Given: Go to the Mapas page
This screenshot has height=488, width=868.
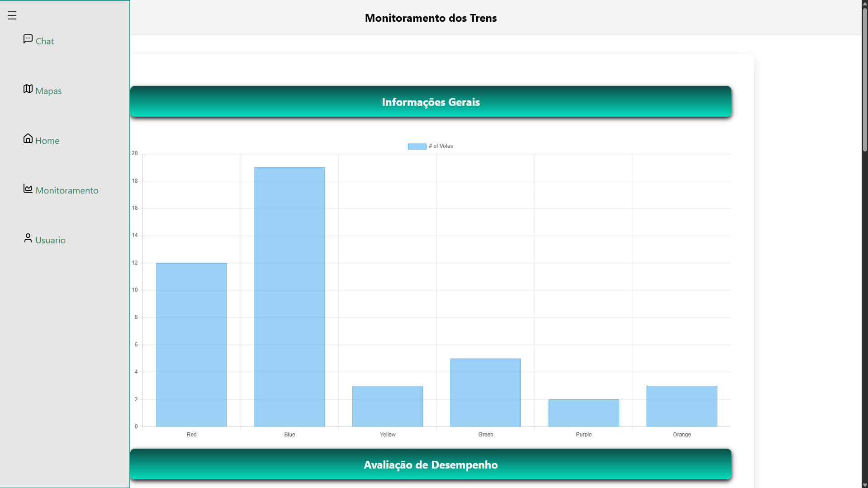Looking at the screenshot, I should (x=48, y=91).
